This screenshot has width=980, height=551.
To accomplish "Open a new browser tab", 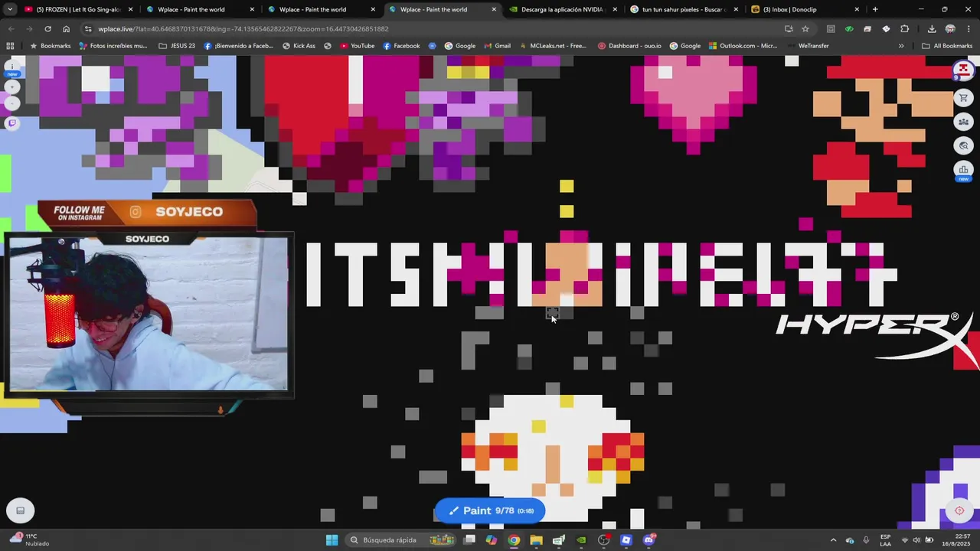I will [875, 9].
